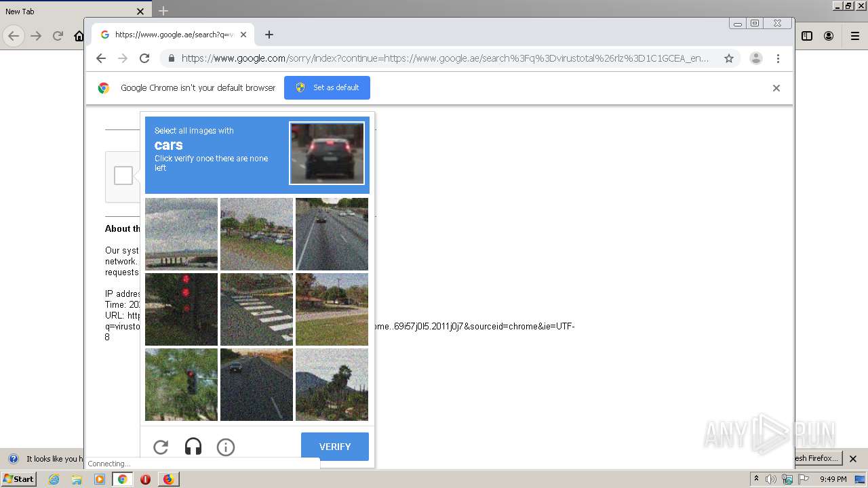Viewport: 868px width, 488px height.
Task: Click Set as default button
Action: click(327, 87)
